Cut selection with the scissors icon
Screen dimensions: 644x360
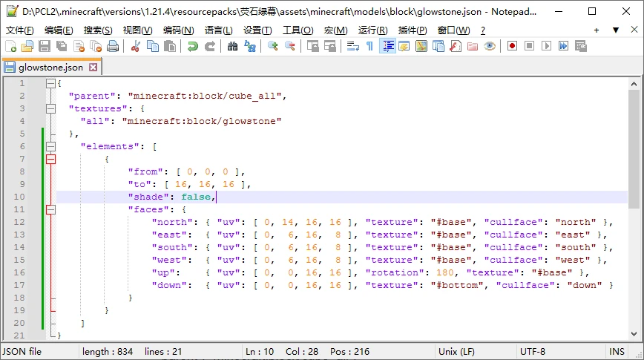[x=136, y=46]
